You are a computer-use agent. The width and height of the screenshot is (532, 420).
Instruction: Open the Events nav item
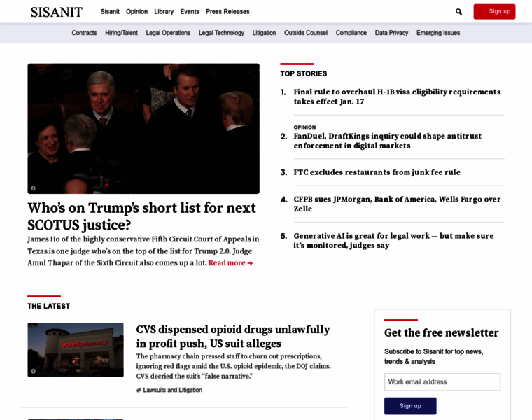pyautogui.click(x=190, y=11)
